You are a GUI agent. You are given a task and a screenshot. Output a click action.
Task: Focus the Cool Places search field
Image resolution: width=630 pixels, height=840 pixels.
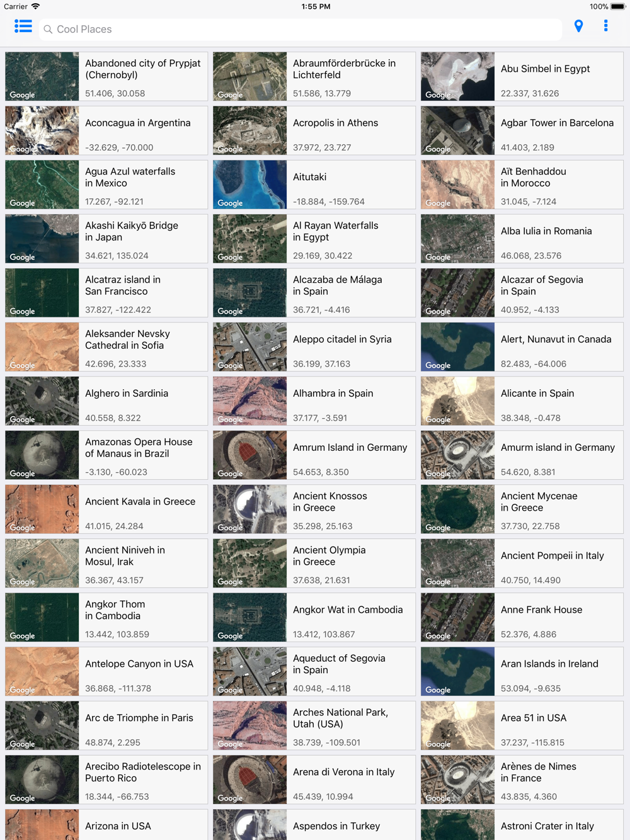click(301, 29)
